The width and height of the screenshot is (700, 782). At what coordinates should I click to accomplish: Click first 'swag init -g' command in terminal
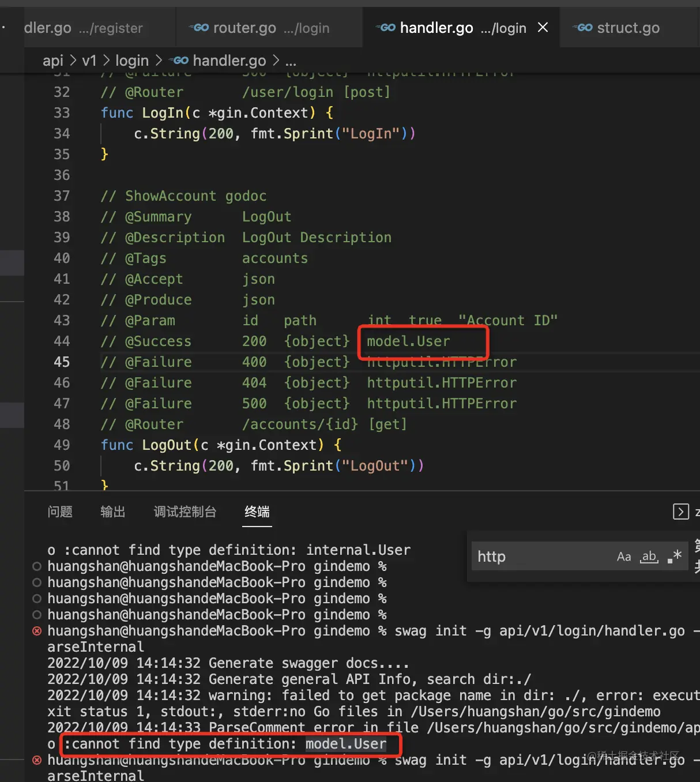pos(443,631)
